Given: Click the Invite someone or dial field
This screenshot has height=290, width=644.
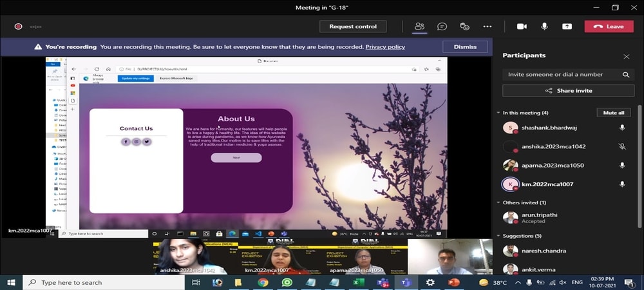Looking at the screenshot, I should pos(560,75).
